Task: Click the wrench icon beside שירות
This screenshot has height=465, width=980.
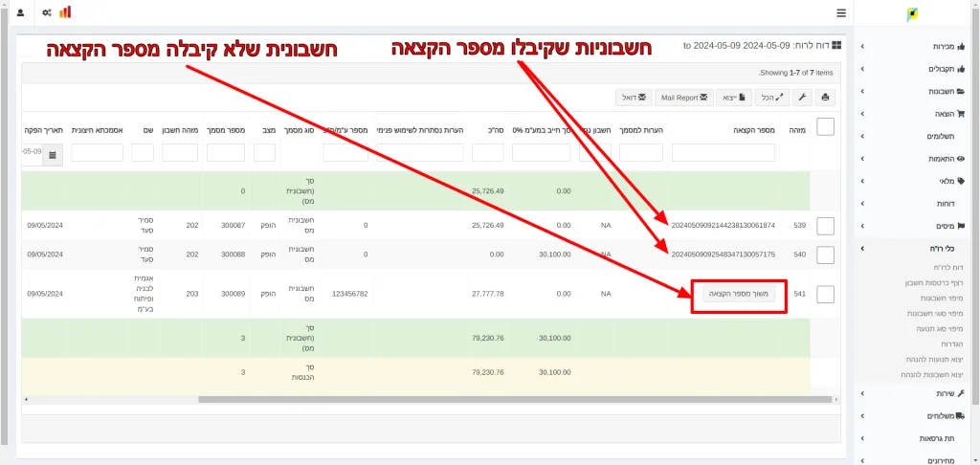Action: click(x=961, y=393)
